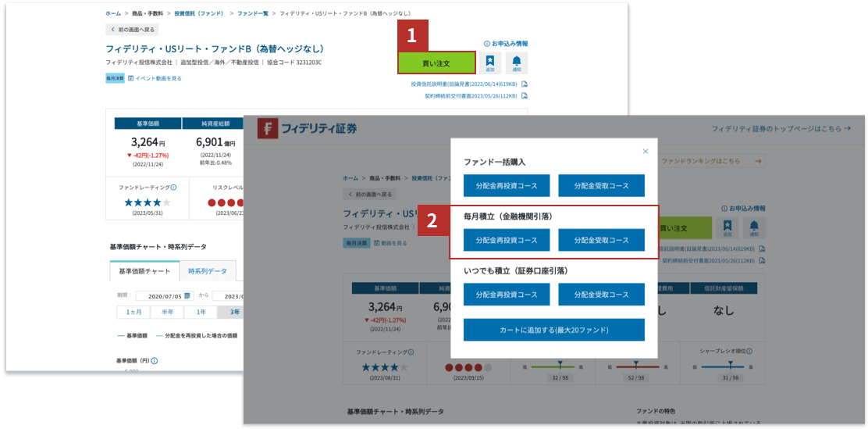
Task: Select 1ヵ月 period button
Action: point(133,312)
